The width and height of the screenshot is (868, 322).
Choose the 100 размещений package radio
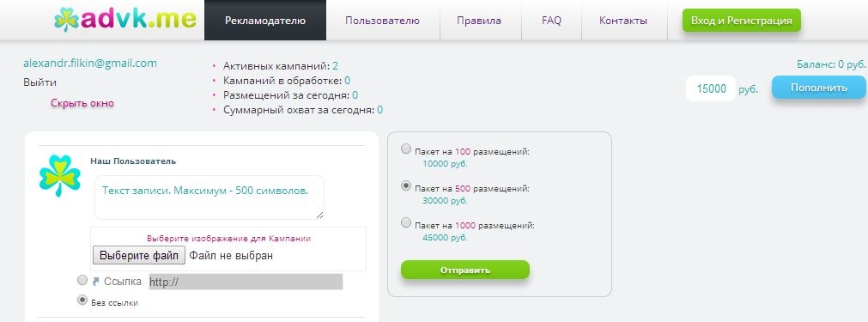pyautogui.click(x=406, y=149)
